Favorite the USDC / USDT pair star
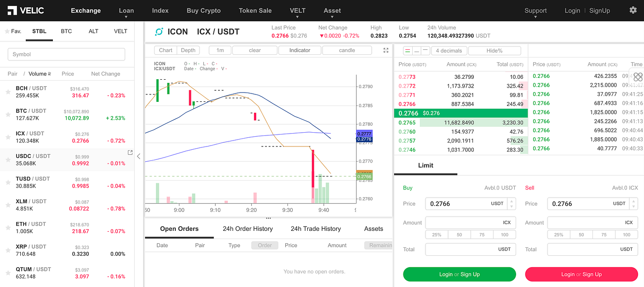 tap(8, 160)
